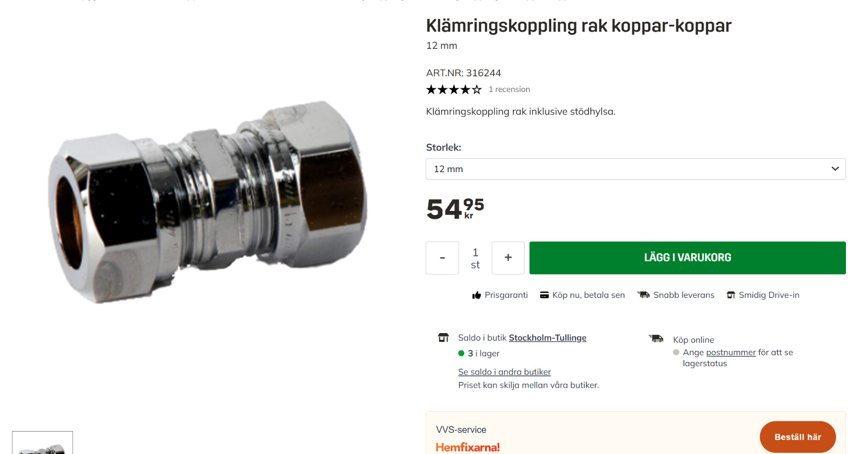Click the delivery truck icon beside Köp online

pos(656,339)
